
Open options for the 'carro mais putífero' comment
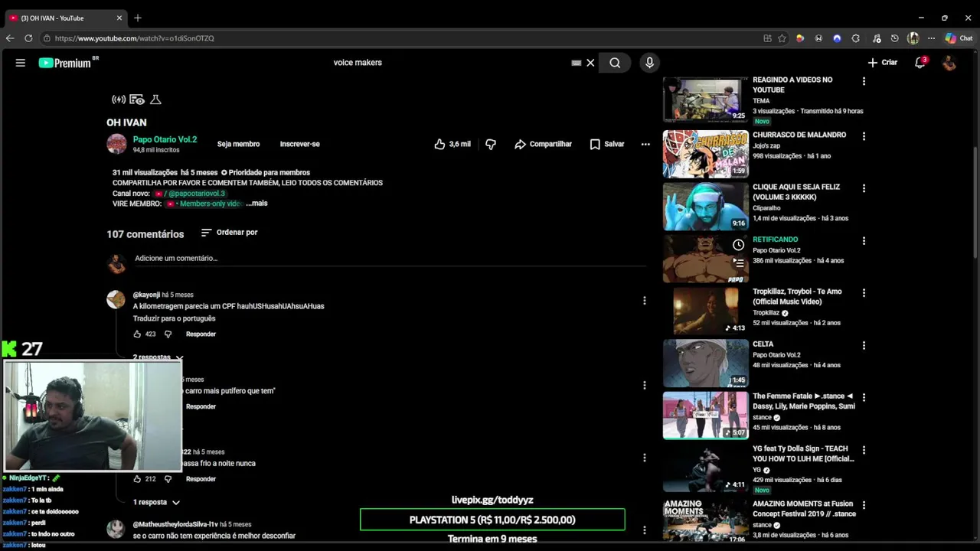(x=644, y=385)
